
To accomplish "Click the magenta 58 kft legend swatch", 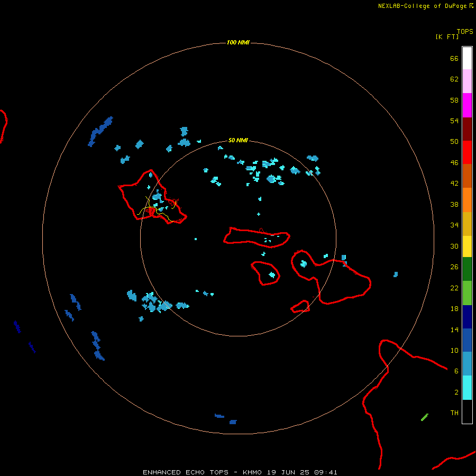I will [467, 105].
